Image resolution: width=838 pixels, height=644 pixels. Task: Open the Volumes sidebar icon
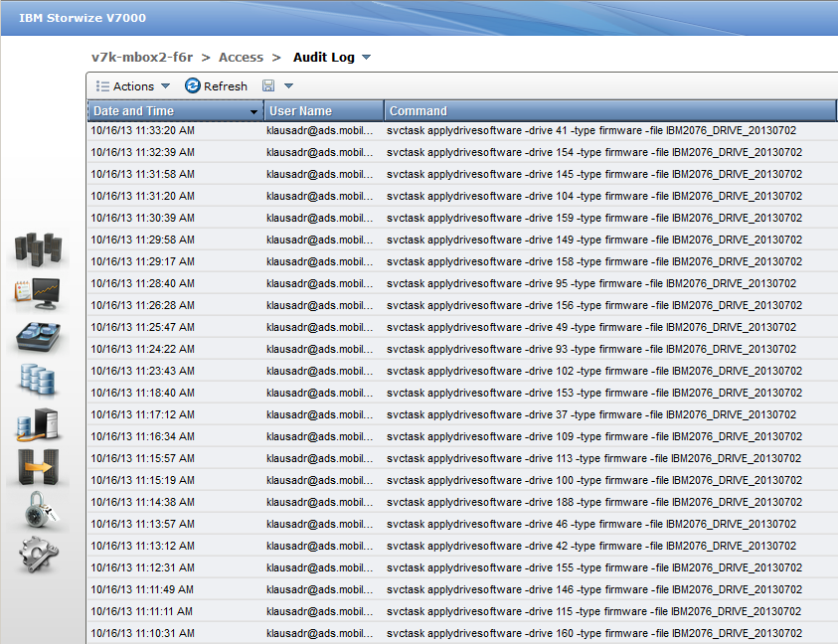click(39, 380)
